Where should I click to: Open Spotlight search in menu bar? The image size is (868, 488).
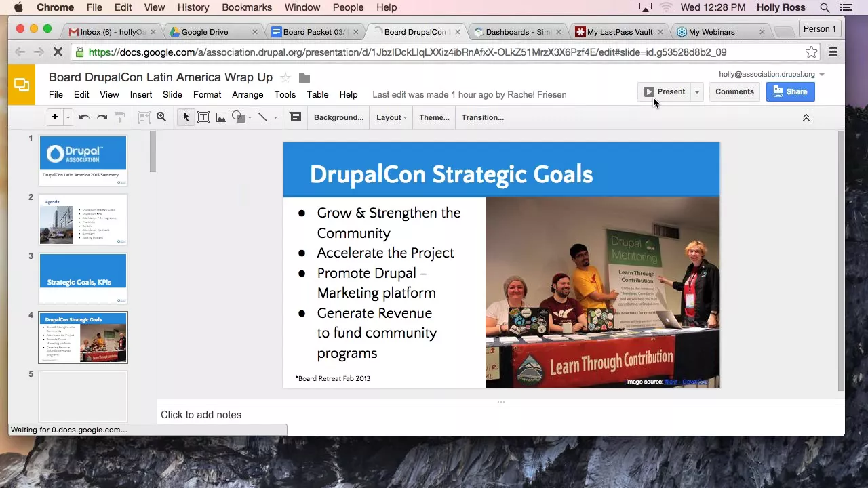[825, 7]
